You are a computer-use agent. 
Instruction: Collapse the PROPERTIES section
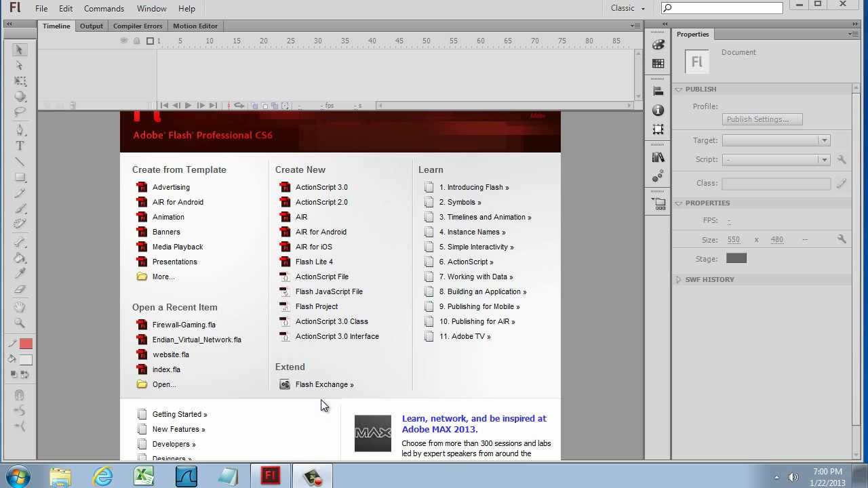pyautogui.click(x=679, y=203)
